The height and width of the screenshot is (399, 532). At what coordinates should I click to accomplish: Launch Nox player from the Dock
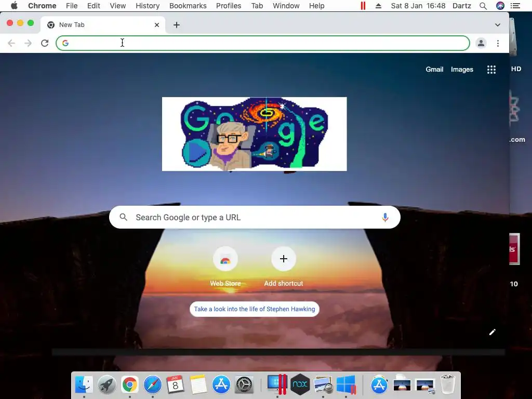(300, 385)
